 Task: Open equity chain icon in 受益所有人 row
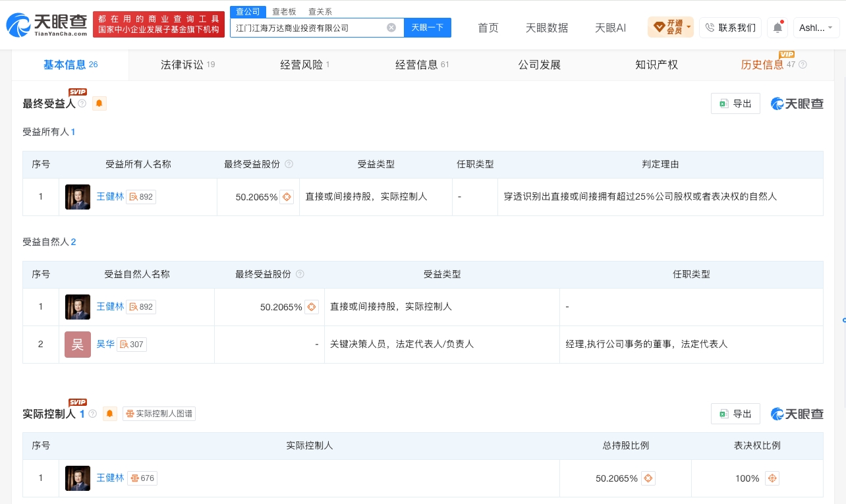[x=287, y=197]
